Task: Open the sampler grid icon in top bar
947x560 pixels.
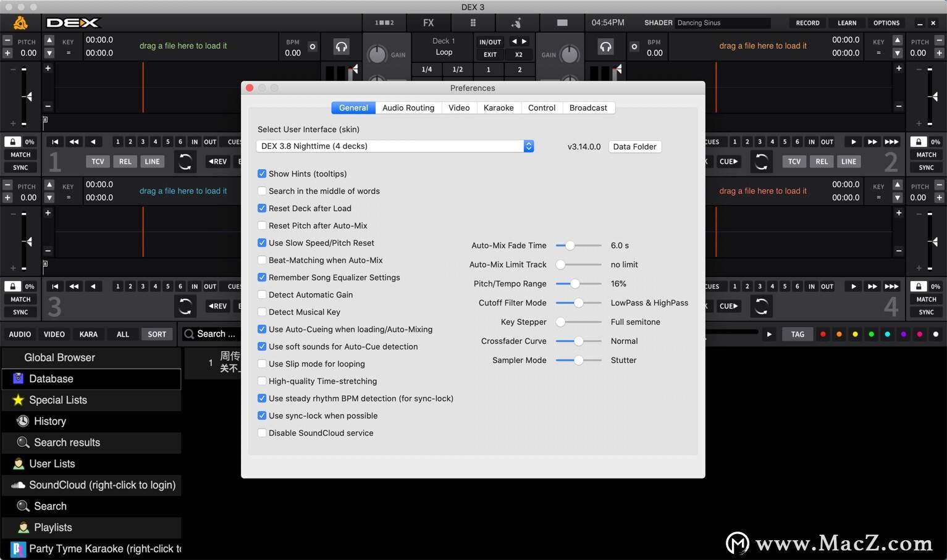Action: point(473,23)
